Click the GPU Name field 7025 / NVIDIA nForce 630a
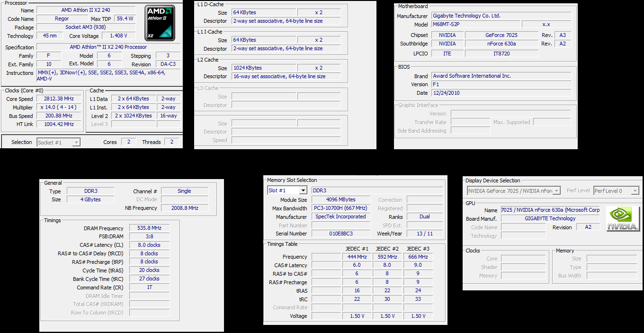This screenshot has height=333, width=644. click(550, 210)
